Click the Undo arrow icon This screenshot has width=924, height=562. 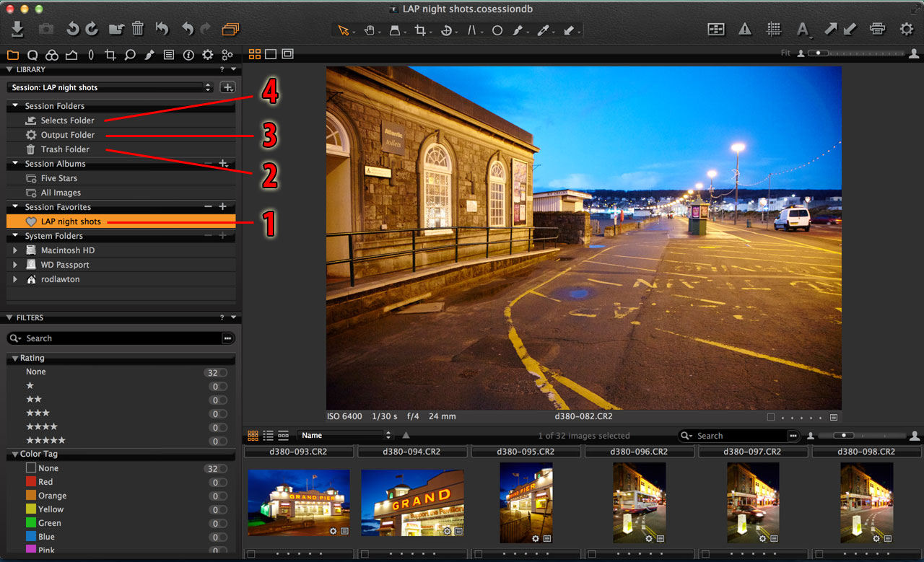188,29
